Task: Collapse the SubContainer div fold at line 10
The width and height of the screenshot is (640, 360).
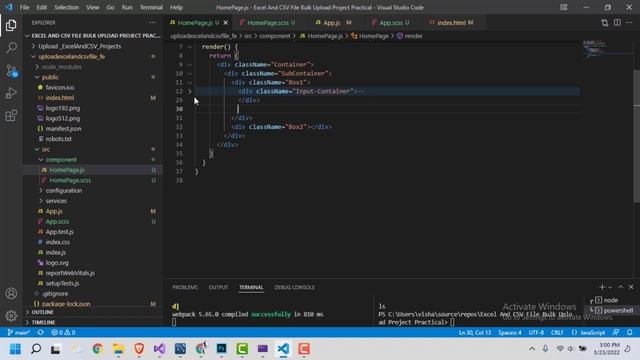Action: click(190, 73)
